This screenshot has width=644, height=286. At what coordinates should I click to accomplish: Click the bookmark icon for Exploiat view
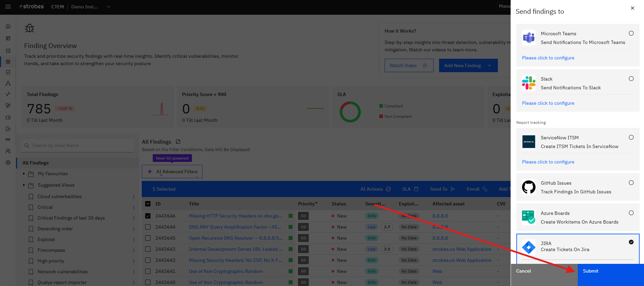(x=31, y=239)
